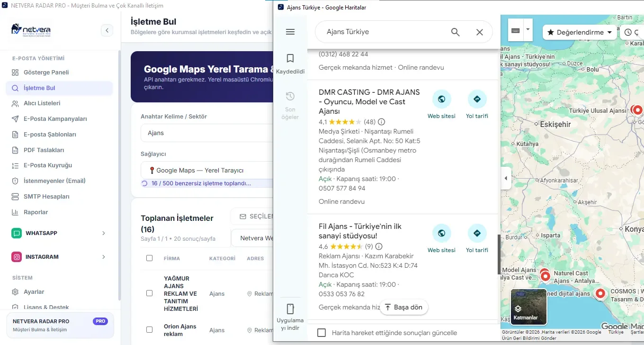Click the SEÇİLEN button above the table
This screenshot has width=644, height=345.
(252, 216)
